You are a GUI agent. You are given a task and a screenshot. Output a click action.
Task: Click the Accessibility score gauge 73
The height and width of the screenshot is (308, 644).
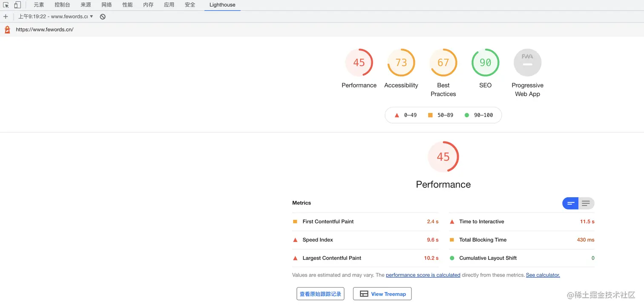(401, 63)
